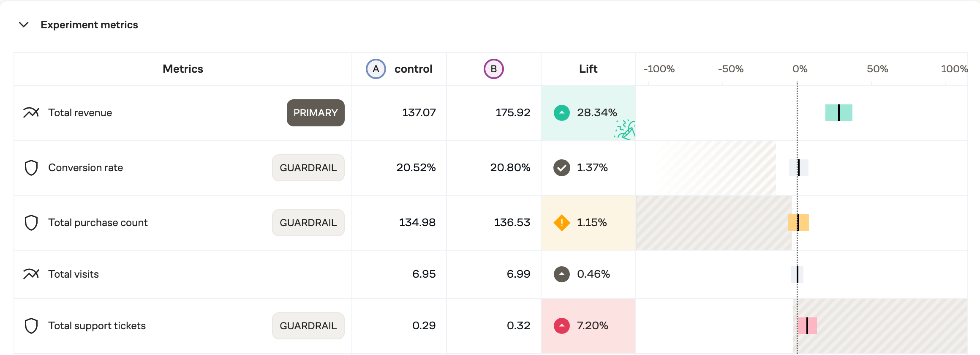Select the Lift column header
The image size is (980, 355).
point(588,68)
